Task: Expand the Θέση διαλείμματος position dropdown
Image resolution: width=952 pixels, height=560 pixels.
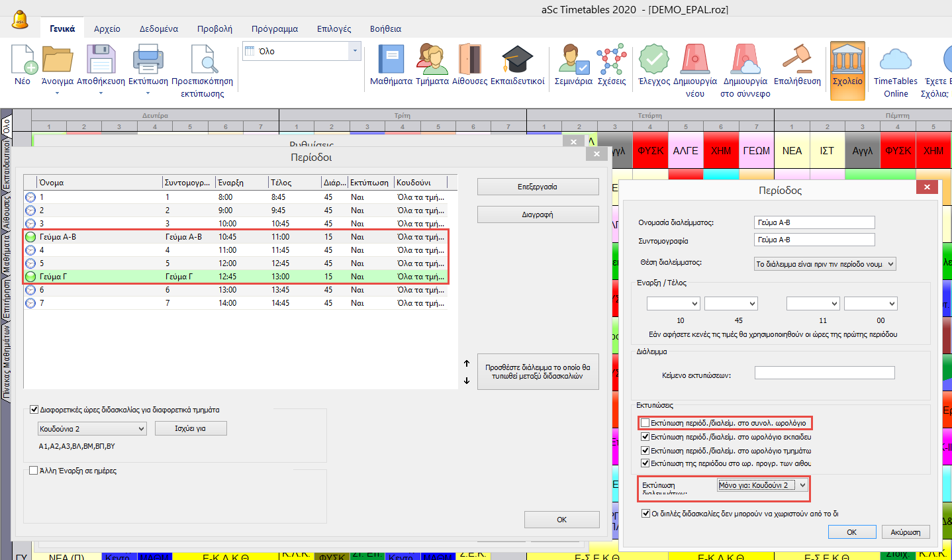Action: pyautogui.click(x=825, y=264)
